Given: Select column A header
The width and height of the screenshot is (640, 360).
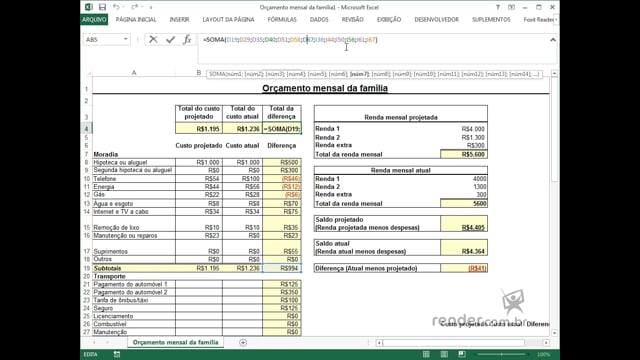Looking at the screenshot, I should tap(134, 73).
